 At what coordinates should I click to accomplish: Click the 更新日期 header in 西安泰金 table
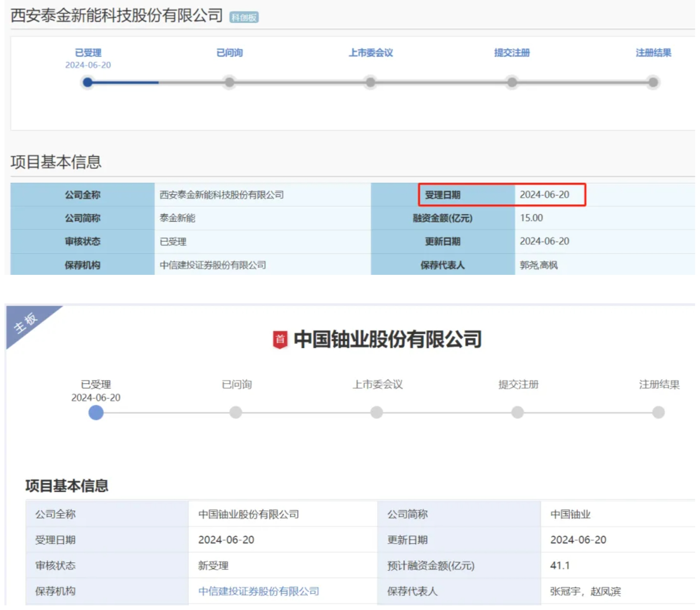[x=443, y=242]
